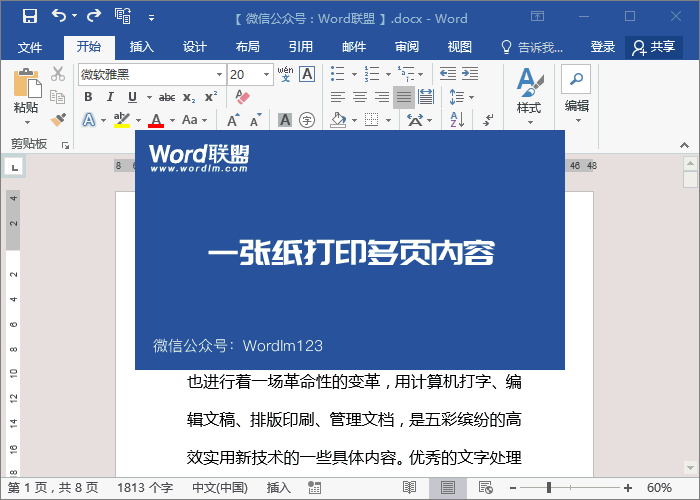Open text effects dropdown arrow
700x500 pixels.
point(104,120)
